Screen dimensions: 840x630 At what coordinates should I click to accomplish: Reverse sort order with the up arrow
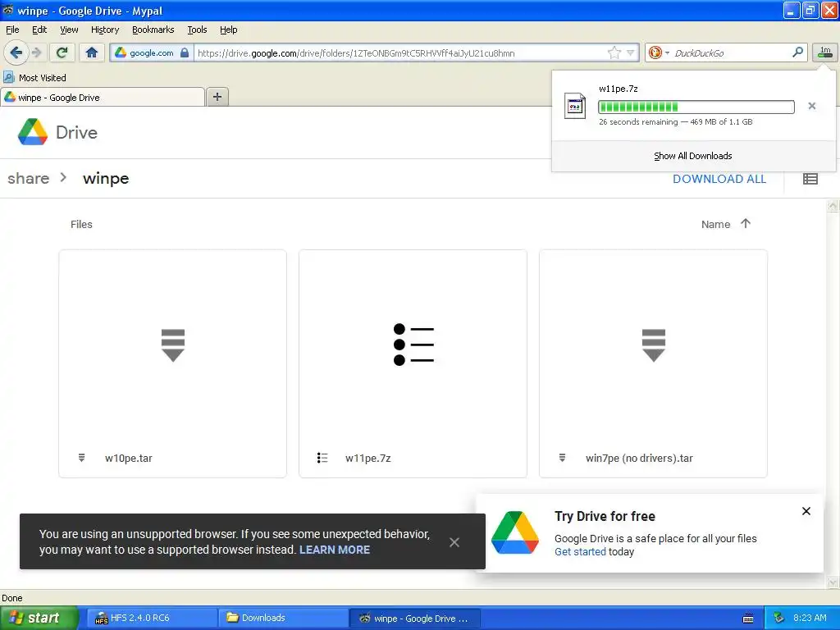pos(745,223)
